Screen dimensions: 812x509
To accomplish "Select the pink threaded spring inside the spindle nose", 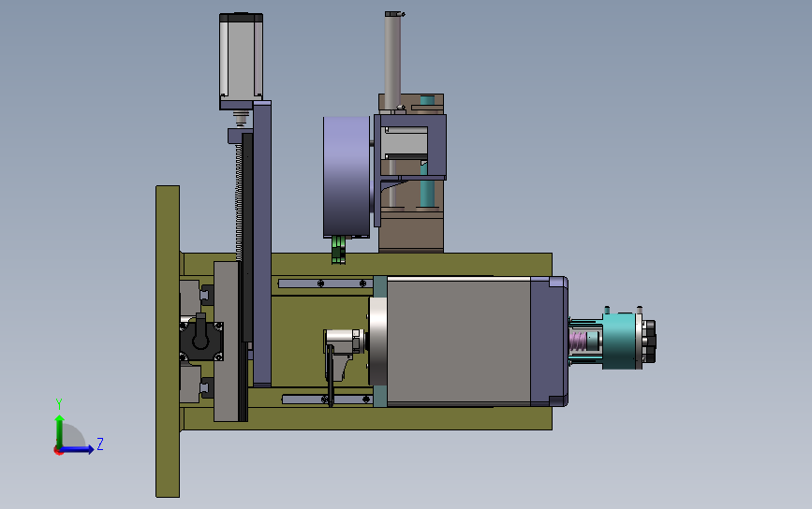I will coord(578,342).
